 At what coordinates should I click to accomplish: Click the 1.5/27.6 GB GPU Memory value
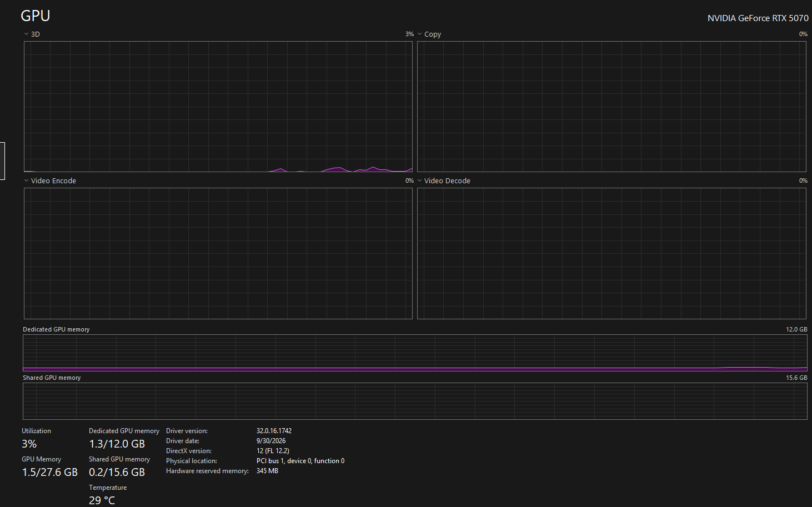pos(50,472)
